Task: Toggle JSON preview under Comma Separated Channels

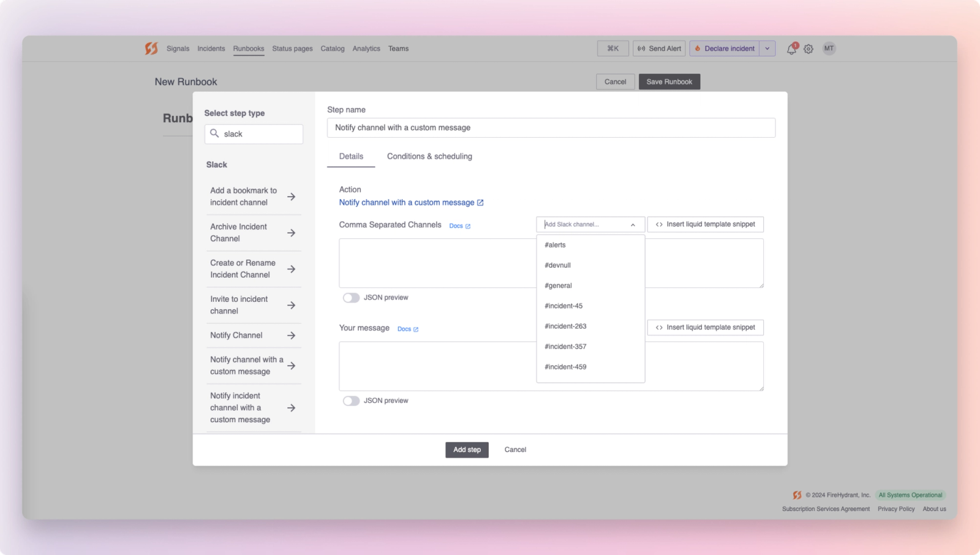Action: tap(351, 298)
